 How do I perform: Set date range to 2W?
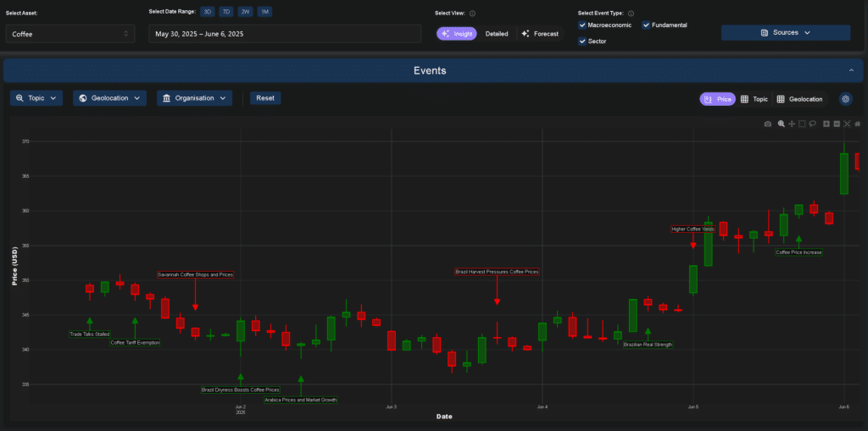coord(245,12)
